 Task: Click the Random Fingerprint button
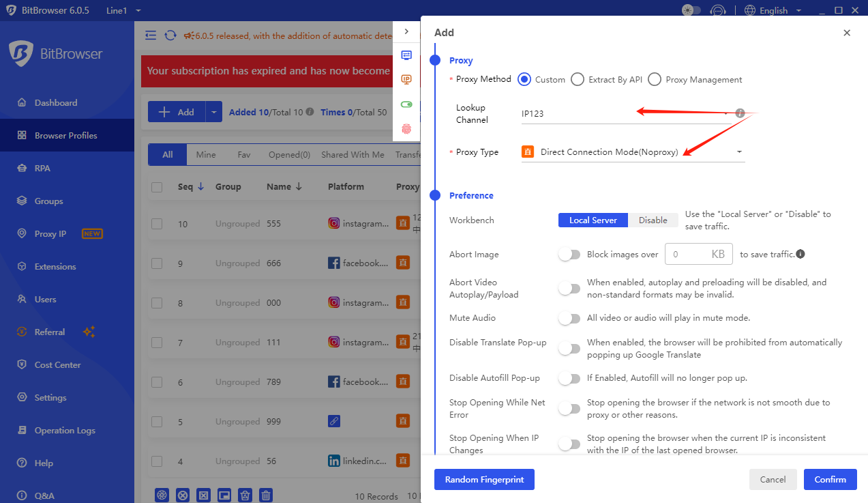484,479
